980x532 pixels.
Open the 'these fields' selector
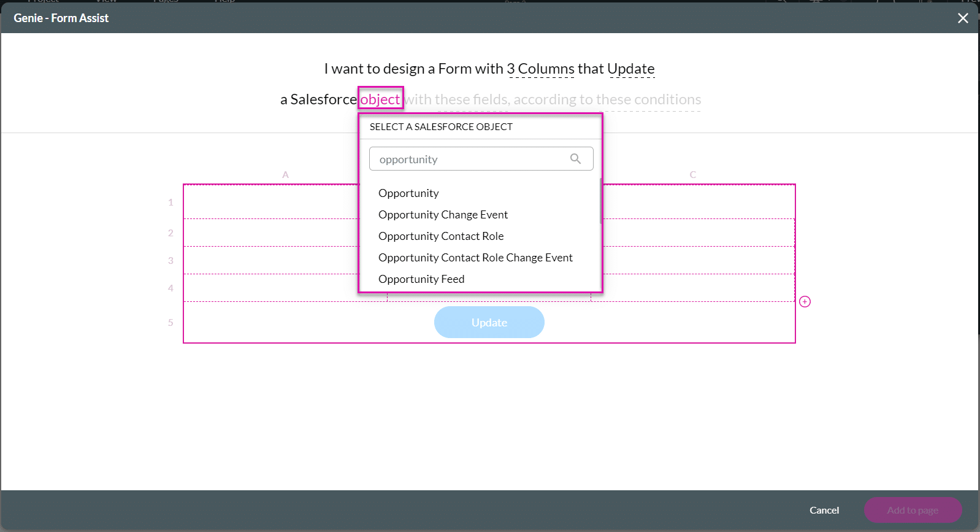point(472,99)
